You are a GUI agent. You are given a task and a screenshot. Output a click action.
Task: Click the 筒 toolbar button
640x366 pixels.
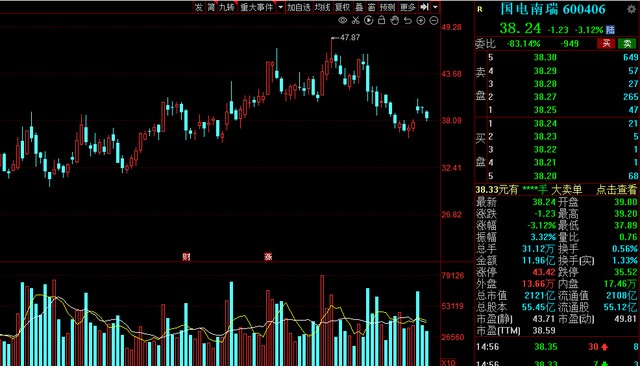(211, 7)
